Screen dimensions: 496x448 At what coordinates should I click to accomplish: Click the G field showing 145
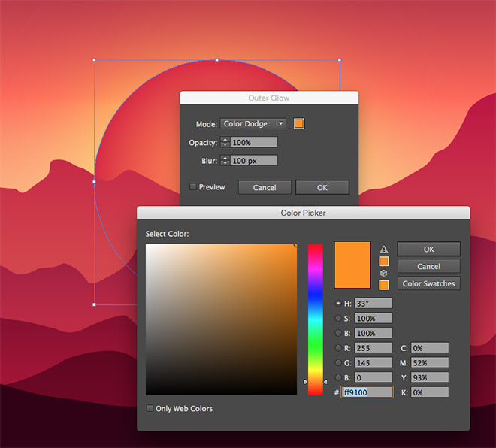[x=374, y=362]
